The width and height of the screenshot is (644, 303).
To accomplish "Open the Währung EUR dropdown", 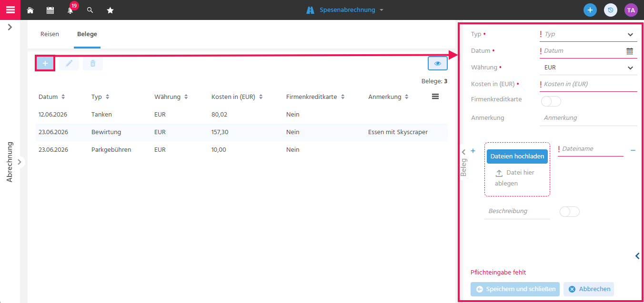I will click(588, 68).
